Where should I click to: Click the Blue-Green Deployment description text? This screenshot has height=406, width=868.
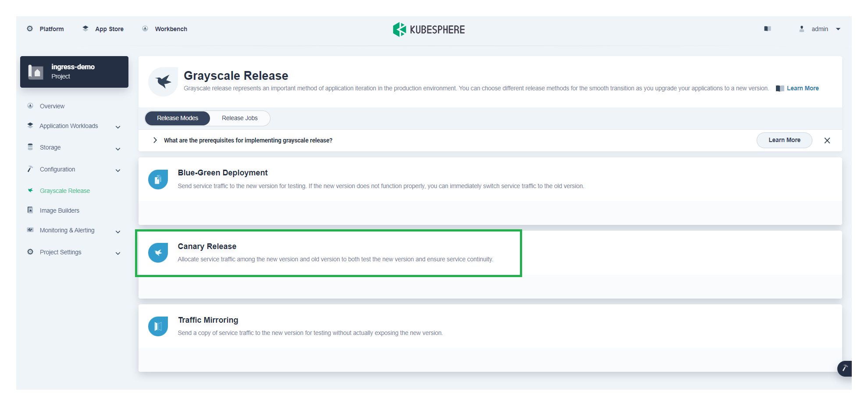point(381,186)
